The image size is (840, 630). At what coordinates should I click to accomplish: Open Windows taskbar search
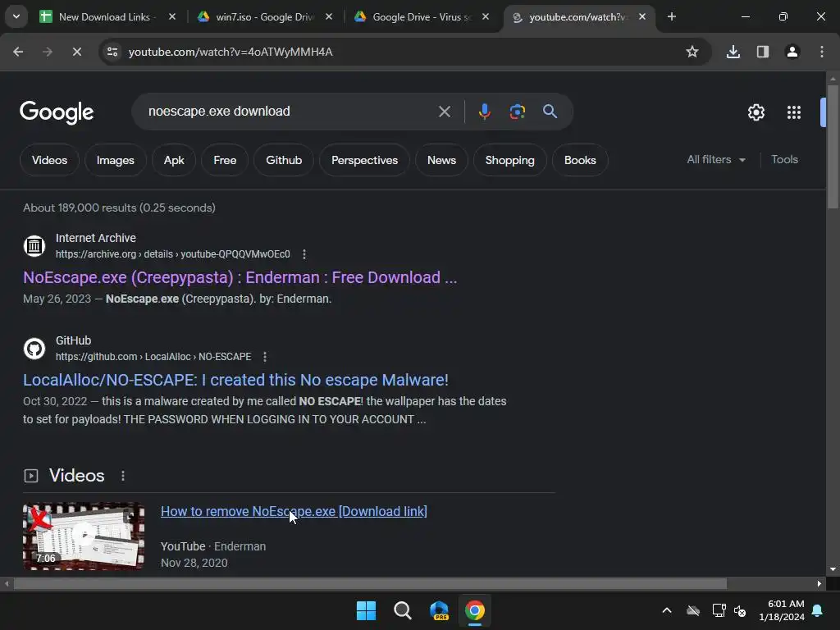[402, 610]
